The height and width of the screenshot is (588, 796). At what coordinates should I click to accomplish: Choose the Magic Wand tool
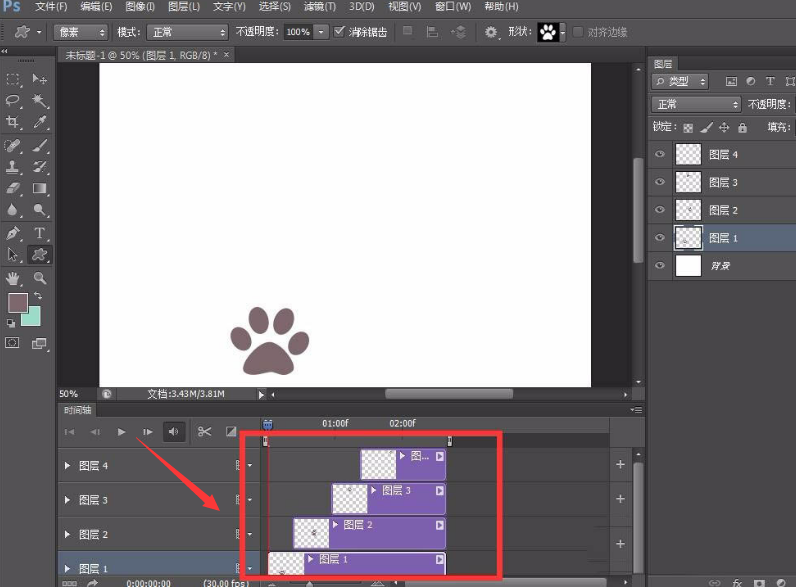pyautogui.click(x=41, y=100)
